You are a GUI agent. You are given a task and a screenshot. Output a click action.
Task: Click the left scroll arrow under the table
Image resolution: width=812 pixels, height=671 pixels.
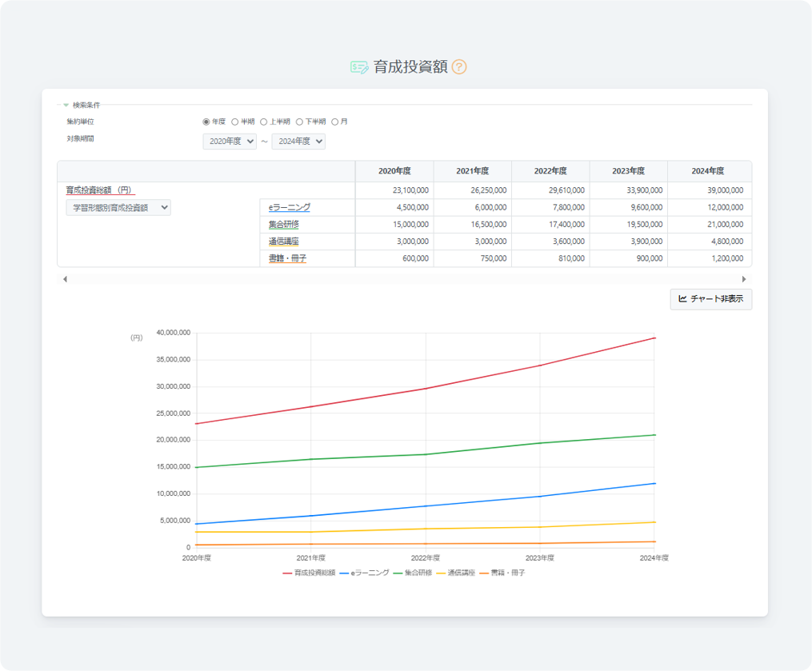pyautogui.click(x=65, y=279)
